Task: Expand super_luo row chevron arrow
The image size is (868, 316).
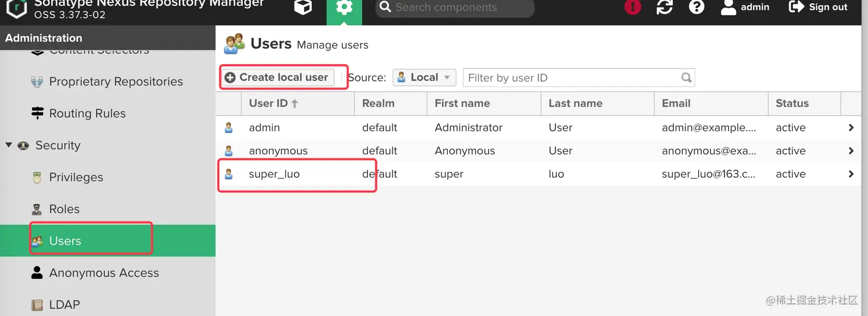Action: coord(851,174)
